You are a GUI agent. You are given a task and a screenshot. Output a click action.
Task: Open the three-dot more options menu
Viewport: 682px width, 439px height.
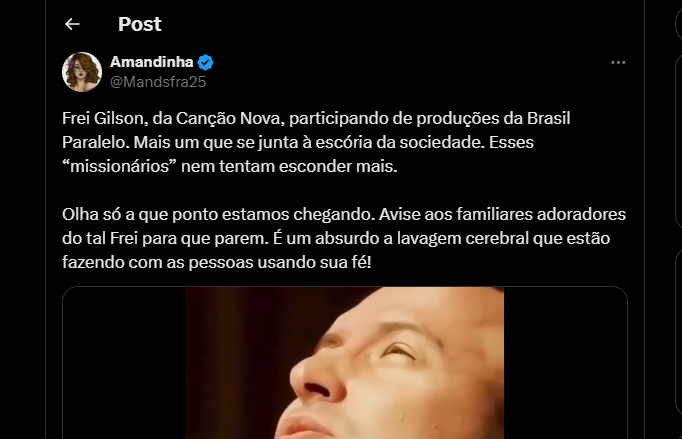[618, 63]
